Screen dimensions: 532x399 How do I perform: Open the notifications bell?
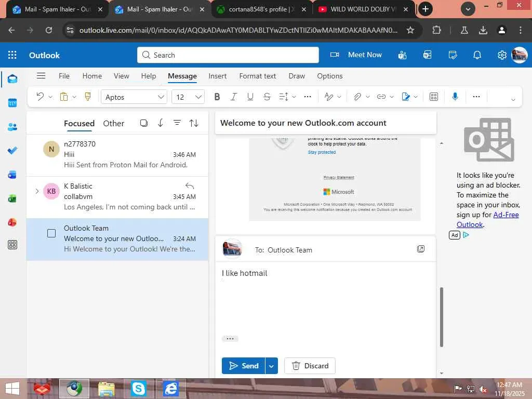point(477,55)
